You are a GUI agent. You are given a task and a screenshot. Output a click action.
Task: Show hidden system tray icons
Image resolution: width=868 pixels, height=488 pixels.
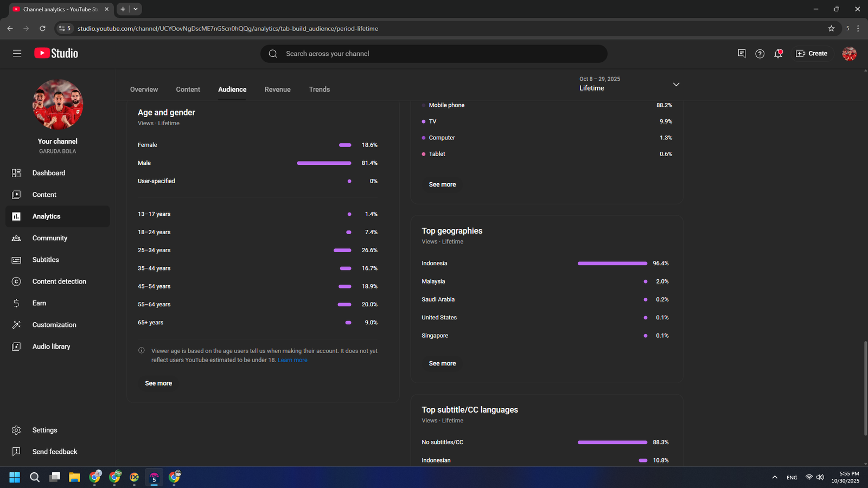pyautogui.click(x=774, y=477)
